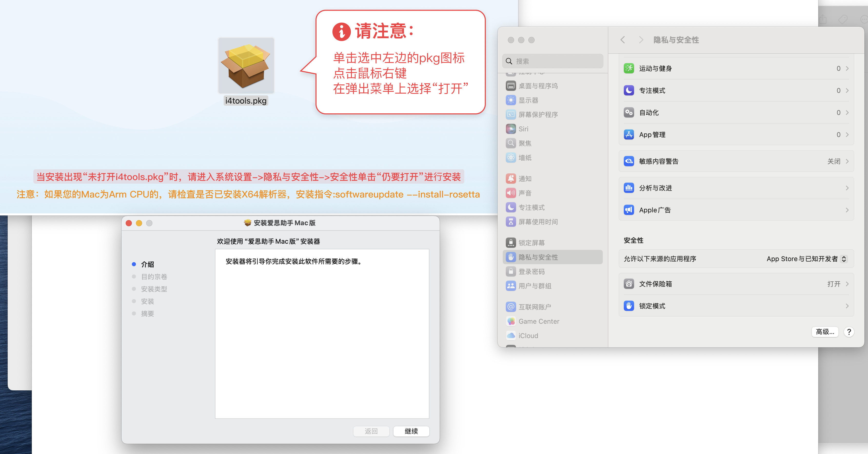868x454 pixels.
Task: Open Lockdown Mode row (锁定模式)
Action: point(736,306)
